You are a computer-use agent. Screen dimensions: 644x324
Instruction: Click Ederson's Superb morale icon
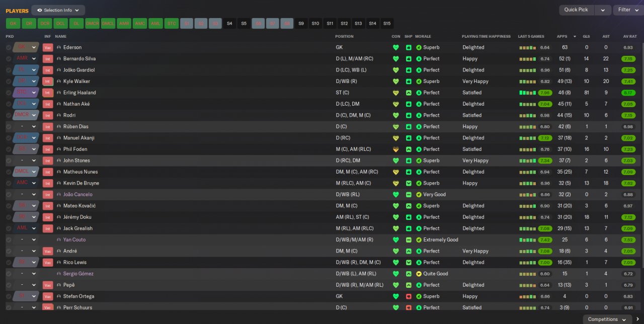click(x=419, y=47)
